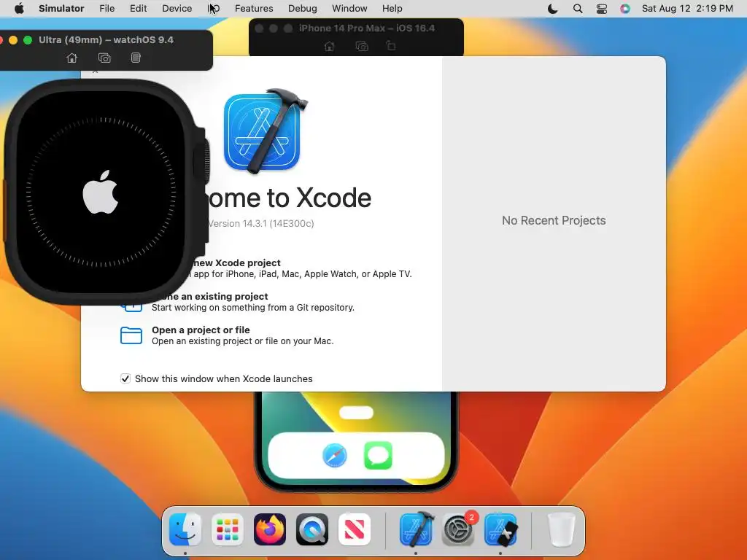Click the folder icon for Open project

coord(131,335)
